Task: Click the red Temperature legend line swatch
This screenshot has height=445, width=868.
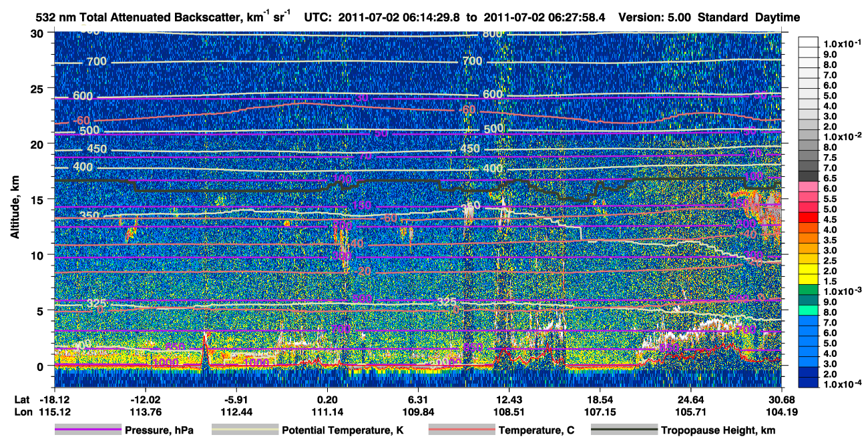Action: pyautogui.click(x=461, y=430)
